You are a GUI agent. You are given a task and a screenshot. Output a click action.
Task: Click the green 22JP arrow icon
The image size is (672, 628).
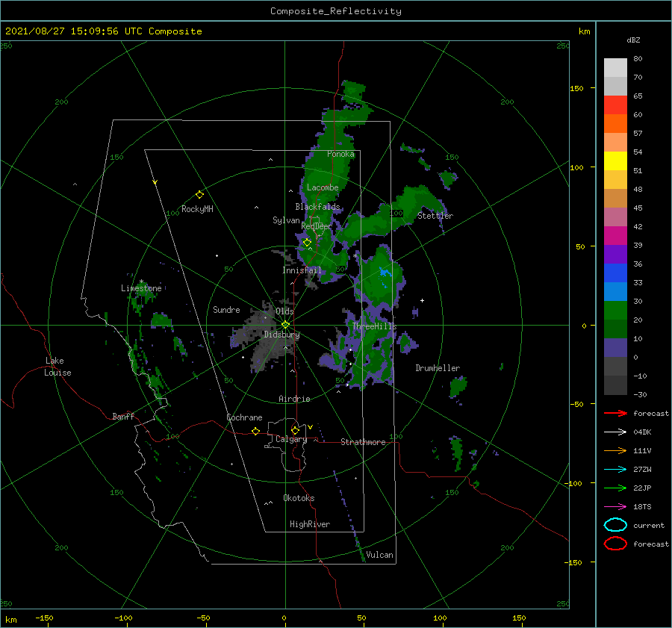(x=615, y=488)
